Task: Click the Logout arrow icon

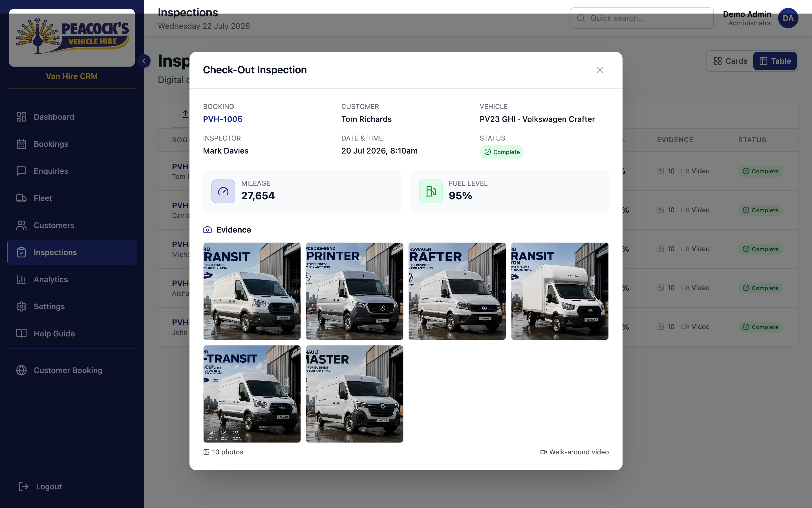Action: 23,487
